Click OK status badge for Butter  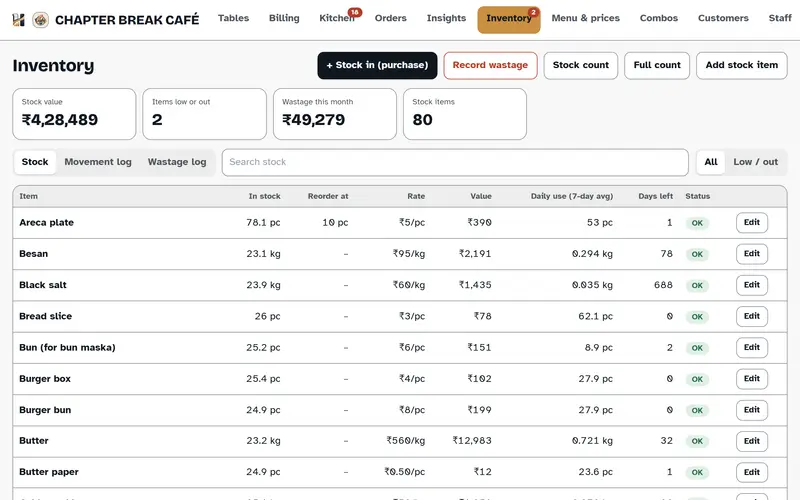[697, 441]
